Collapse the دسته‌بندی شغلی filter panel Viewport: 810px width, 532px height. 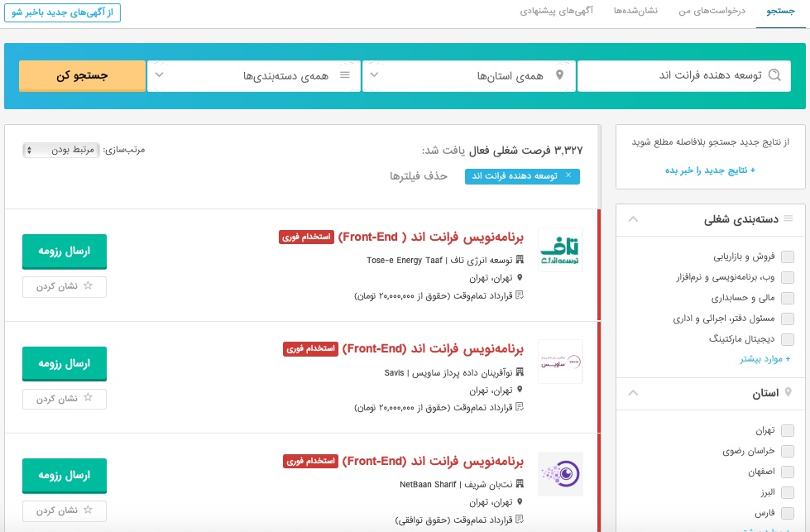coord(633,219)
